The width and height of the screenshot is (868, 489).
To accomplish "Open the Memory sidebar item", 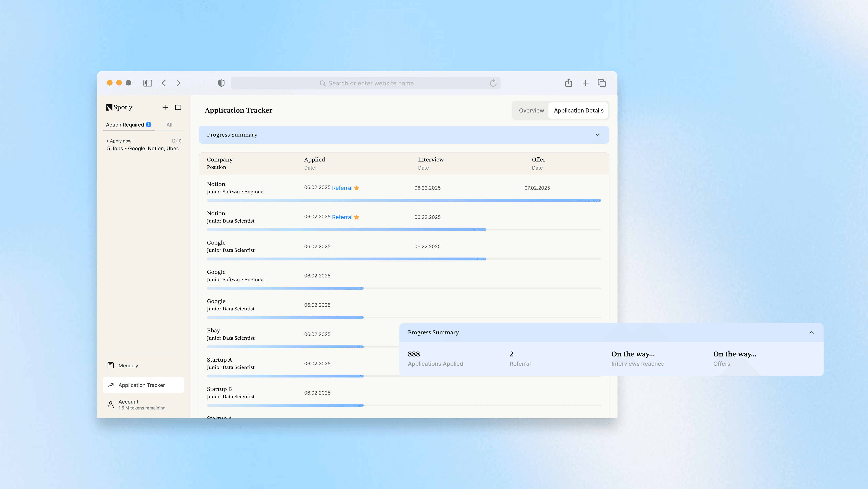I will pyautogui.click(x=128, y=365).
